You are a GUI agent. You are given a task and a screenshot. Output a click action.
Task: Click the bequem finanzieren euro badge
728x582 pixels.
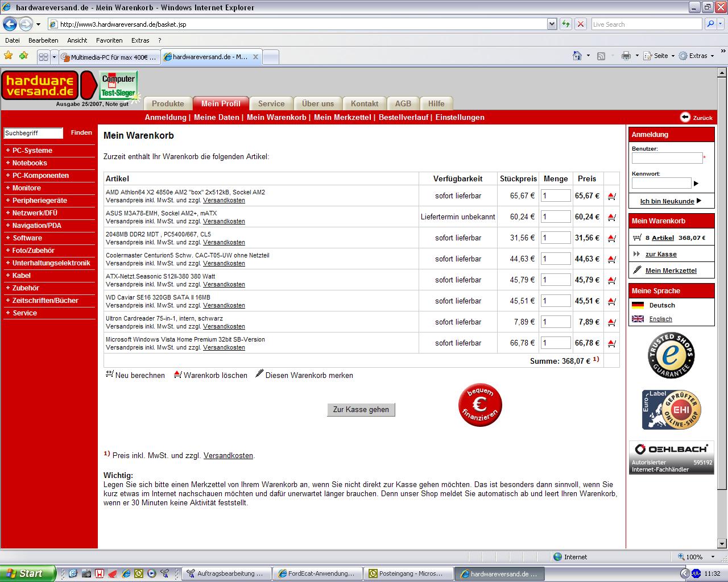pyautogui.click(x=480, y=405)
